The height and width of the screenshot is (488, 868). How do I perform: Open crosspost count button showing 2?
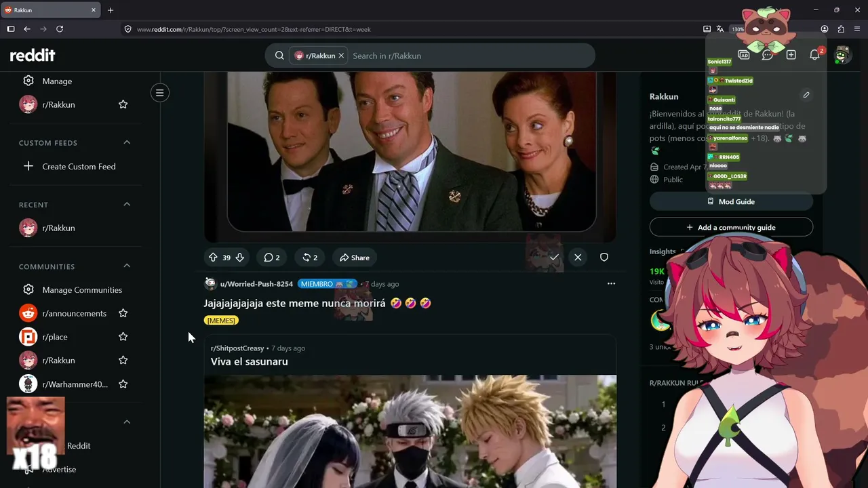310,258
